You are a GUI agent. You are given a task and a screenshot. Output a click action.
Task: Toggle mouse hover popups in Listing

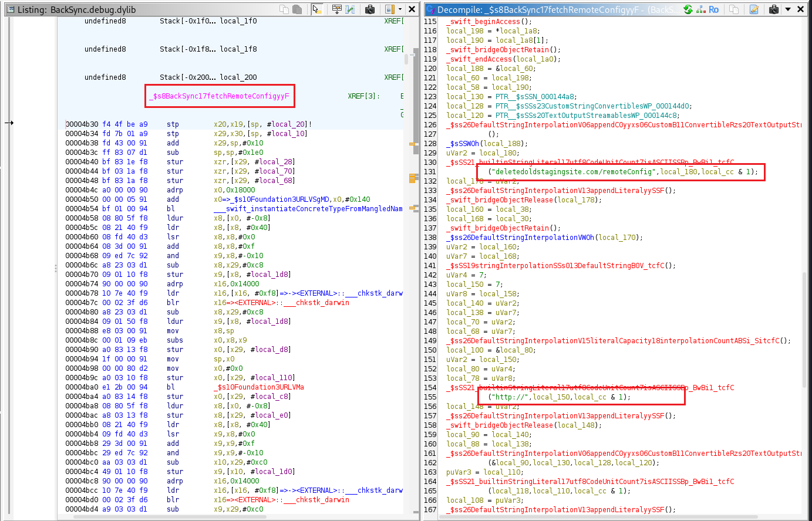pos(317,9)
